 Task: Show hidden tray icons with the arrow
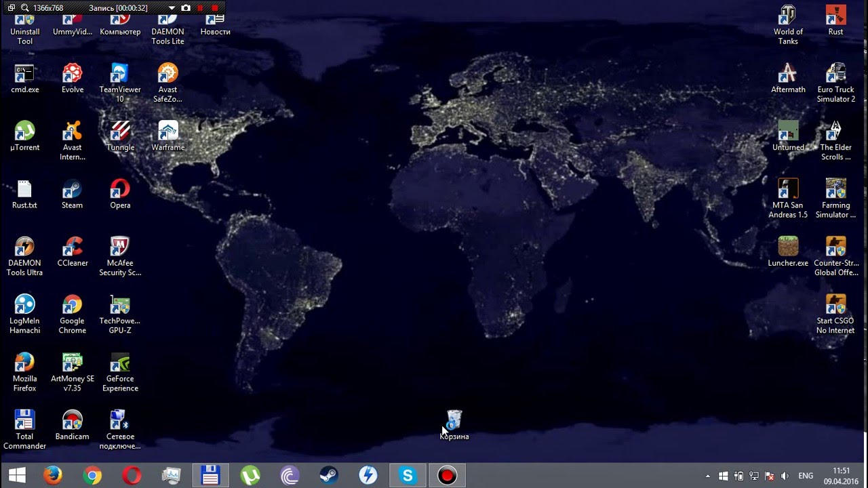[708, 476]
